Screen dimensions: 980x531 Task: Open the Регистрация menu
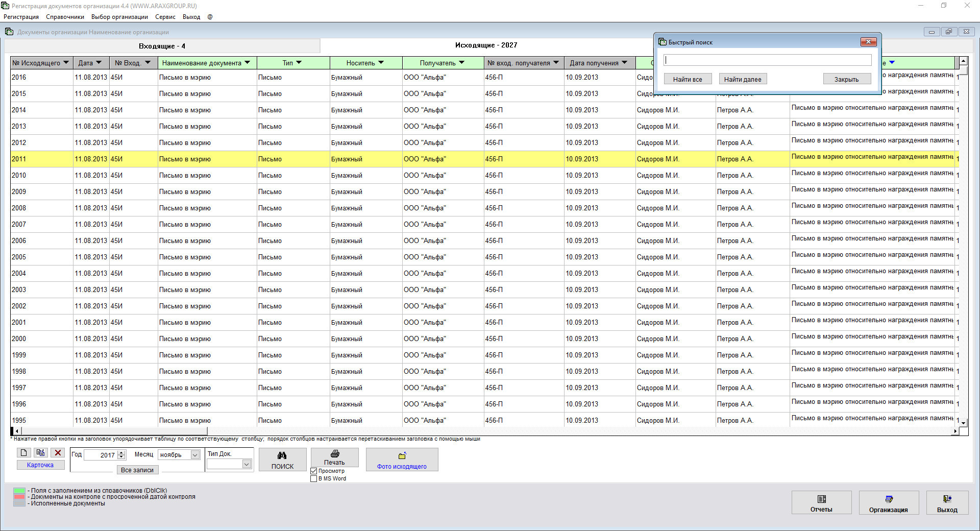click(x=21, y=17)
